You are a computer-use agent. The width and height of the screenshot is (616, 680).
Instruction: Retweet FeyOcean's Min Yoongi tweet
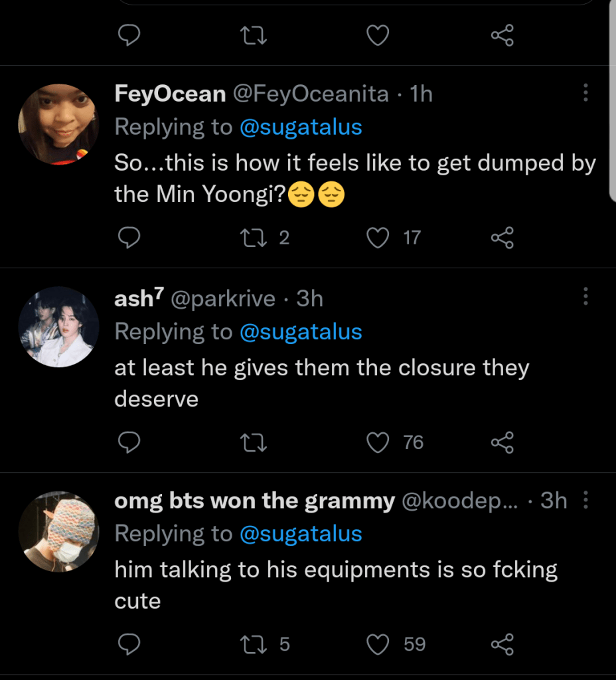pos(253,238)
